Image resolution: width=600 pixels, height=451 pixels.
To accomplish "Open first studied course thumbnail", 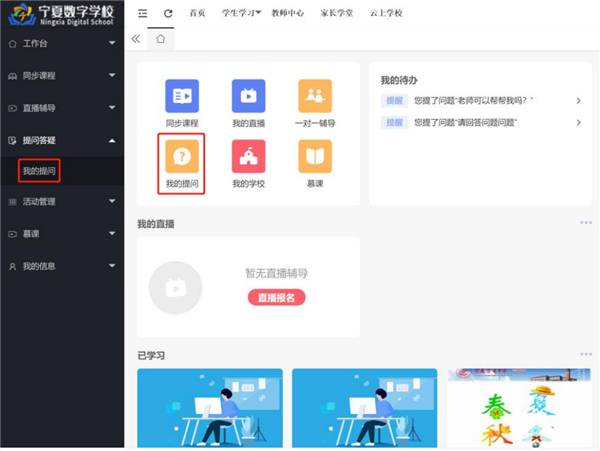I will [x=210, y=408].
